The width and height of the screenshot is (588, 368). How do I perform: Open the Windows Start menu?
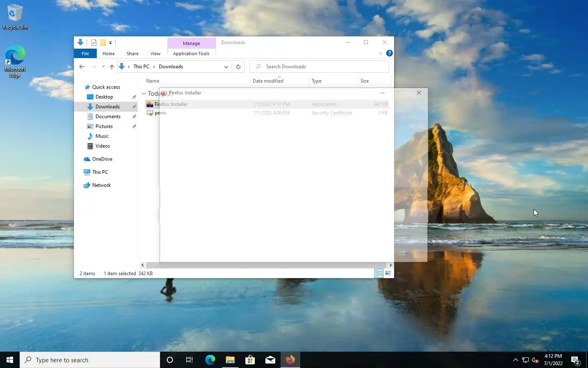10,360
